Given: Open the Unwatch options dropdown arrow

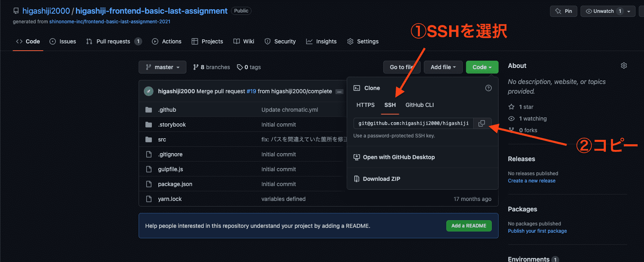Looking at the screenshot, I should point(629,11).
